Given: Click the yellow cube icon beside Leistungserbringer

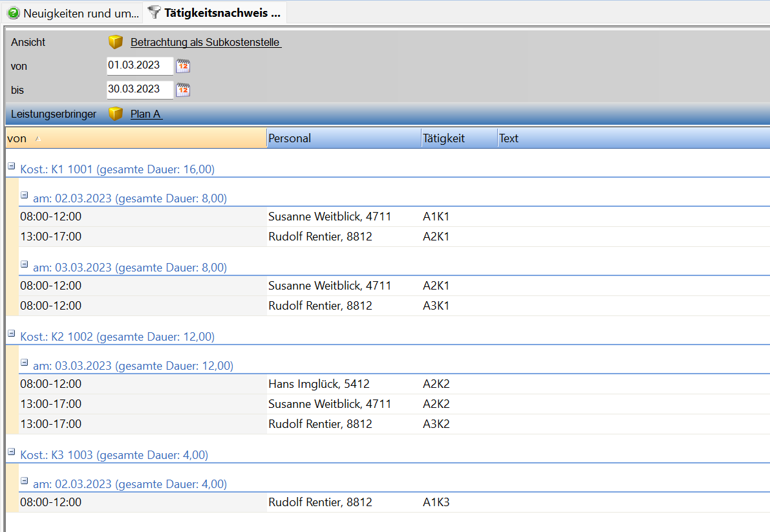Looking at the screenshot, I should point(116,114).
